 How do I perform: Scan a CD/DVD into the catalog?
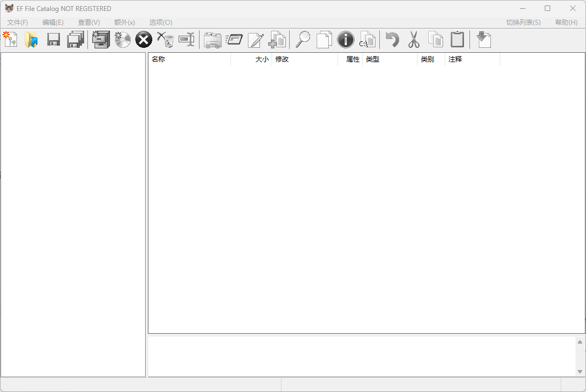click(122, 39)
